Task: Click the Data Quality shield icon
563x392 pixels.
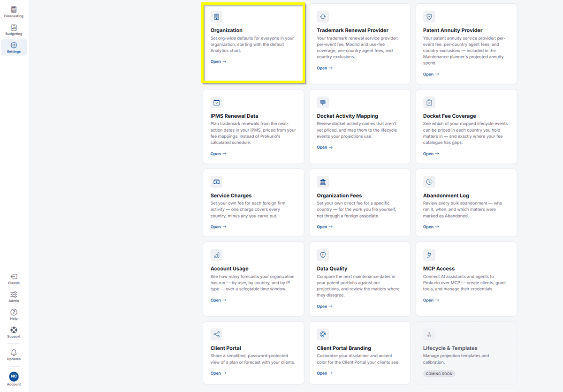Action: [323, 255]
